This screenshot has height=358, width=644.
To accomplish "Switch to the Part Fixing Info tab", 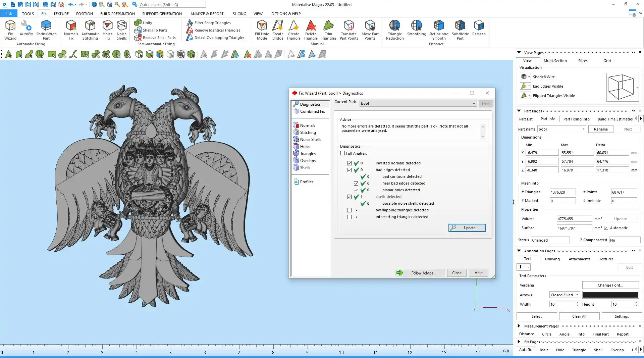I will tap(576, 119).
